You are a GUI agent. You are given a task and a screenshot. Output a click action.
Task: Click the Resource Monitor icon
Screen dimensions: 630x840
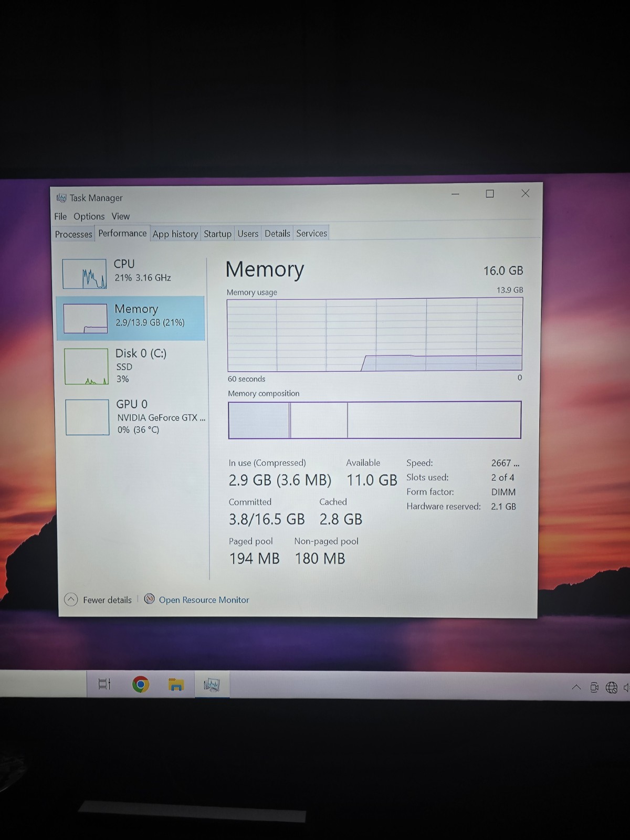coord(150,599)
